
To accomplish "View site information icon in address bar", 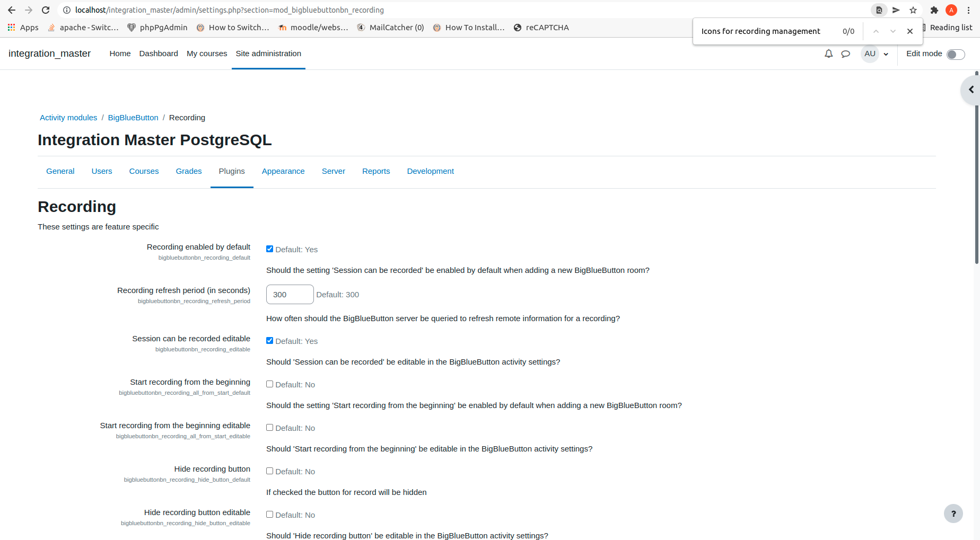I will point(67,10).
